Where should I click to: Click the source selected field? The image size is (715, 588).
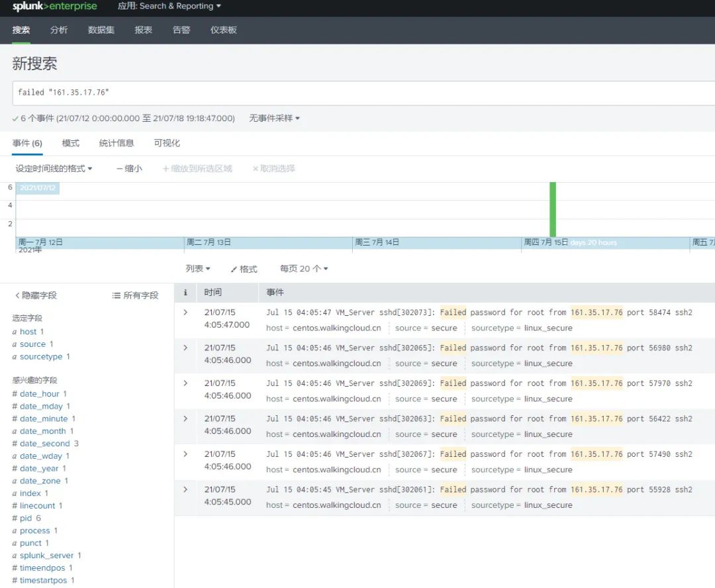33,344
